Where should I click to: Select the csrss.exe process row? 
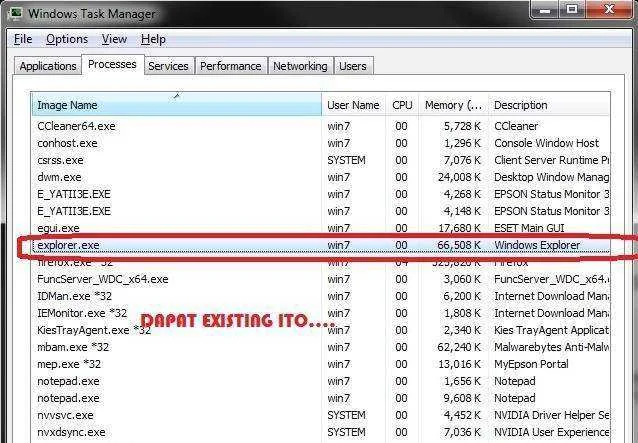(321, 160)
